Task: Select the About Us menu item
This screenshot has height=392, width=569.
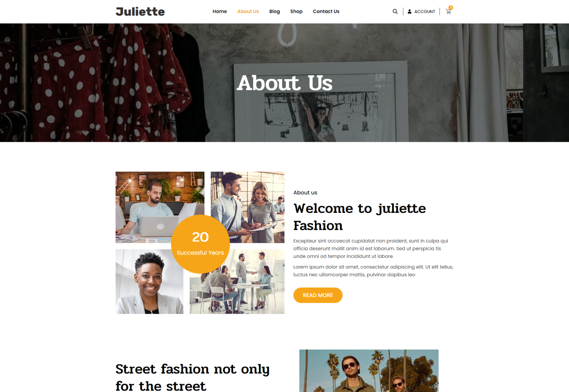Action: [248, 11]
